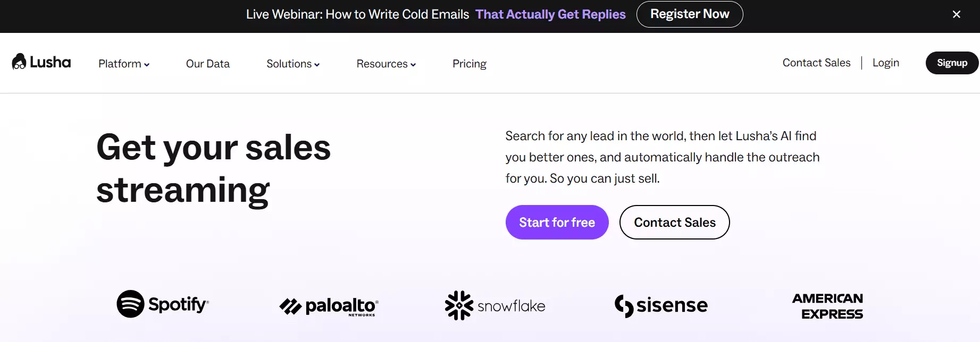Open the Pricing page
This screenshot has width=980, height=342.
click(470, 64)
